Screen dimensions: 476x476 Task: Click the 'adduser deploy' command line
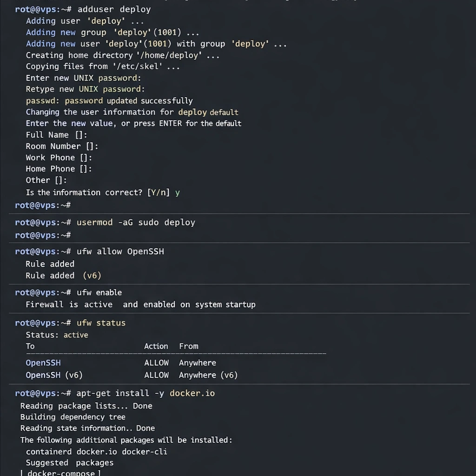pyautogui.click(x=114, y=9)
